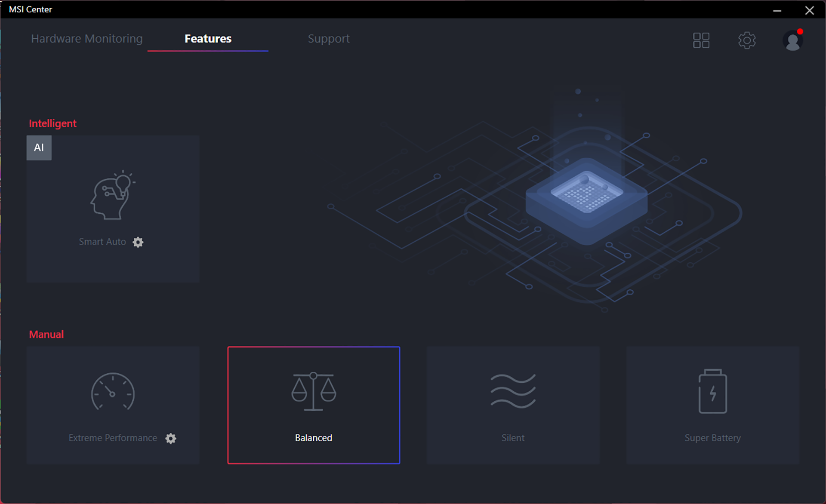Click the user profile avatar icon

(x=792, y=41)
